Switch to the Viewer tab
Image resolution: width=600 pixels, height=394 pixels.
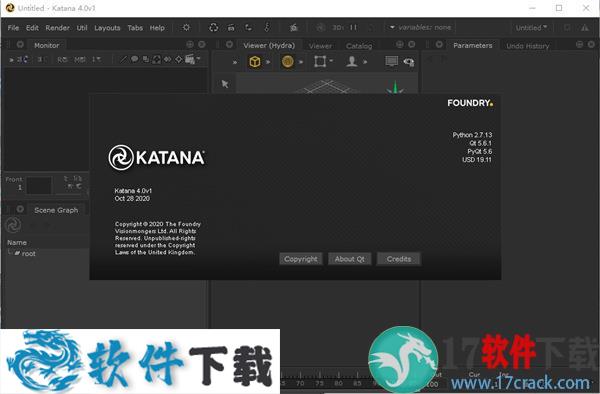[x=320, y=46]
